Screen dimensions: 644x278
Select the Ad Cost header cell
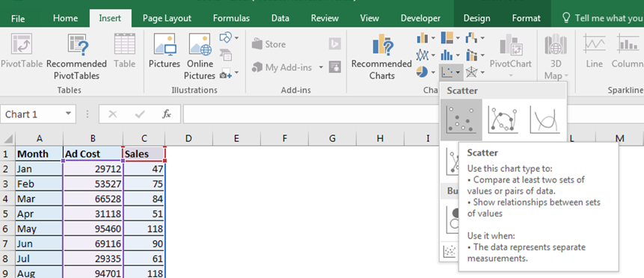(93, 154)
